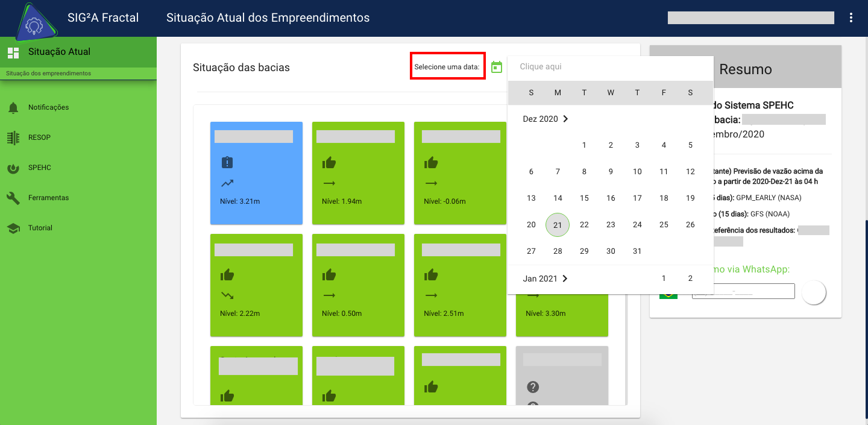Choose December 20 in the calendar
Viewport: 868px width, 425px height.
(531, 225)
